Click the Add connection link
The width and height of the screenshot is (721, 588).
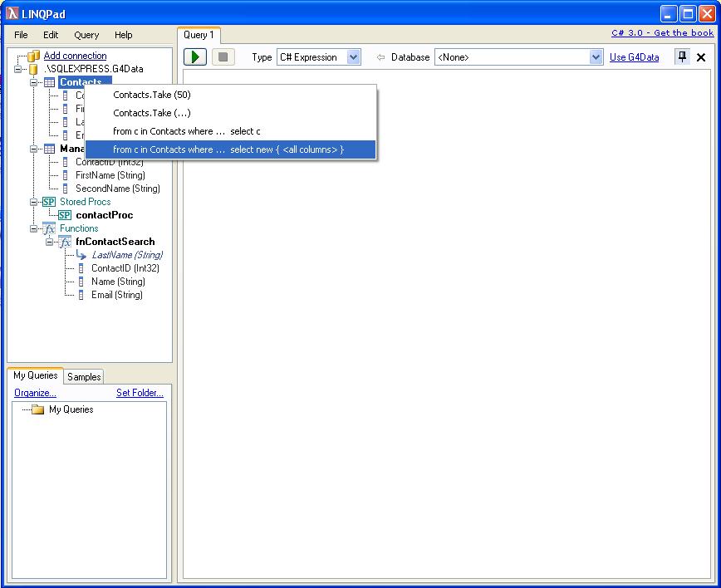(75, 56)
